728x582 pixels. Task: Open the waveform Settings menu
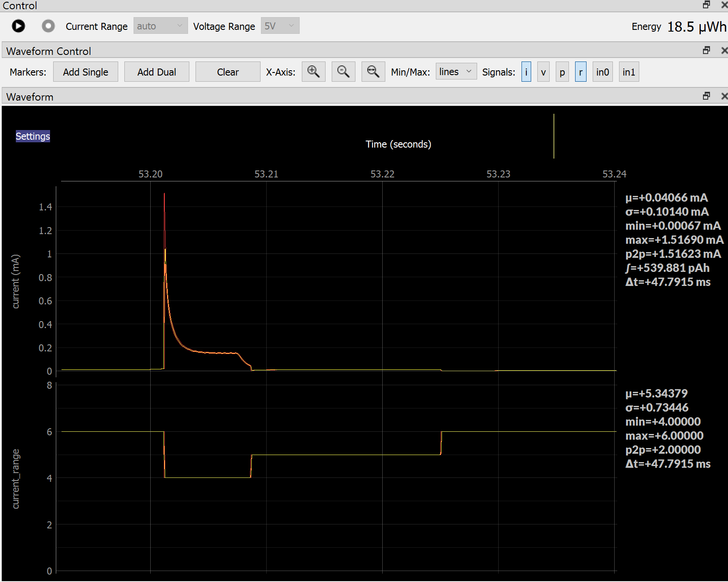tap(33, 136)
